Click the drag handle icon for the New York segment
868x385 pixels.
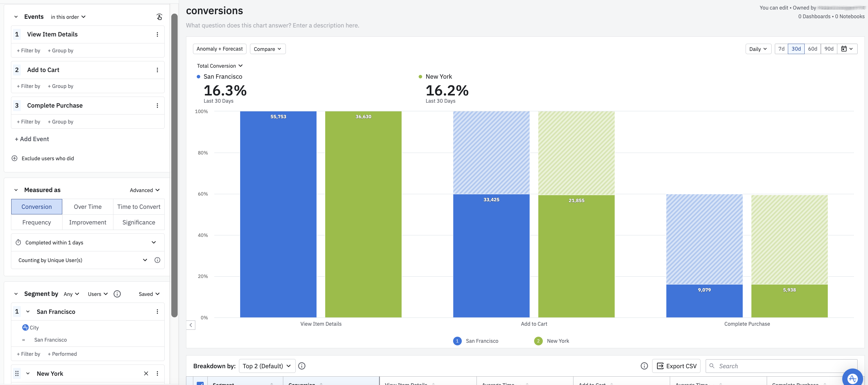tap(17, 373)
